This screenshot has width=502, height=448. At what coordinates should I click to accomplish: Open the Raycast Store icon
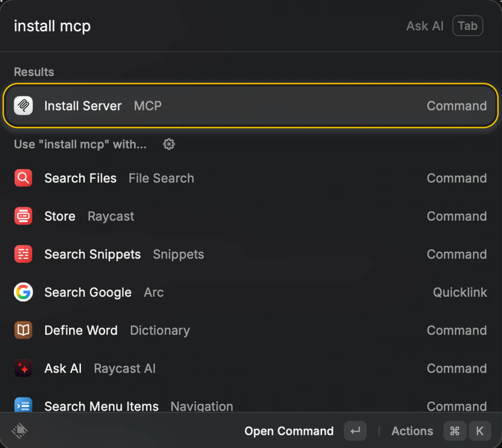coord(23,216)
